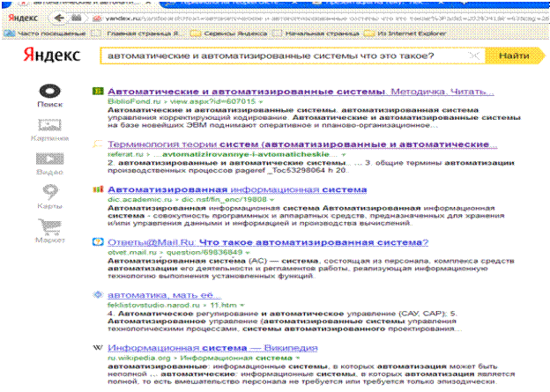Image resolution: width=550 pixels, height=392 pixels.
Task: Click the dic.academic.ru green URL
Action: tap(188, 199)
